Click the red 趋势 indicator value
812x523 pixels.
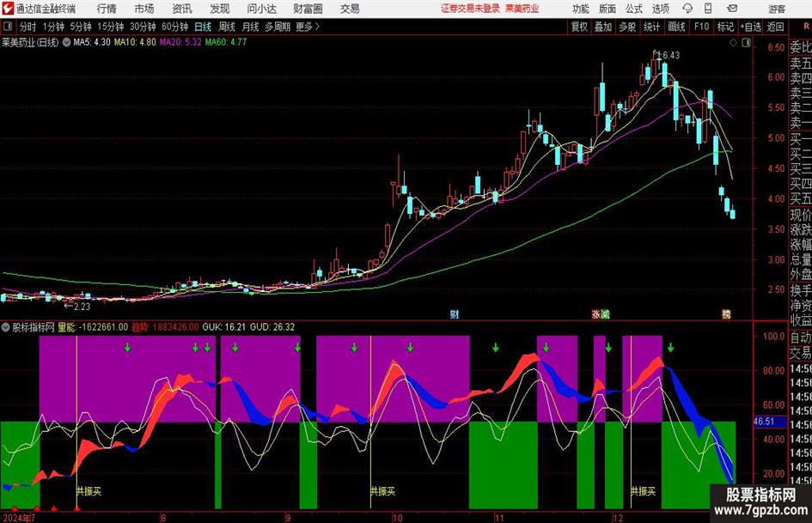165,327
